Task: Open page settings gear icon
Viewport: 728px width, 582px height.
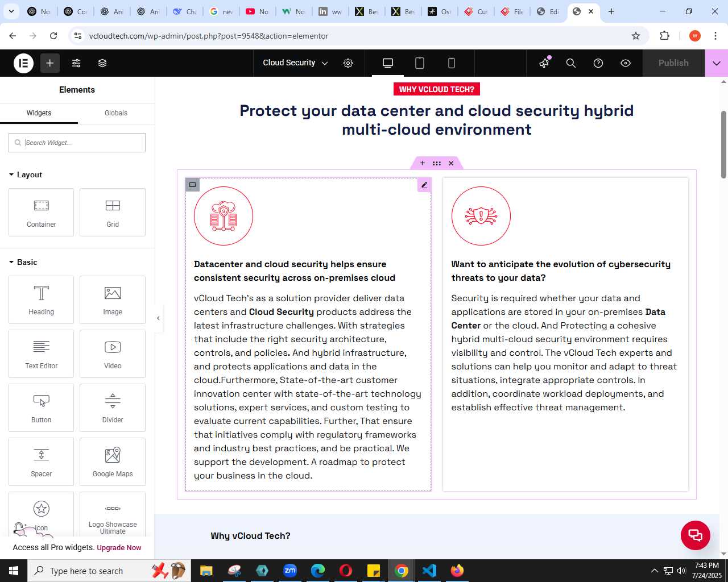Action: 348,63
